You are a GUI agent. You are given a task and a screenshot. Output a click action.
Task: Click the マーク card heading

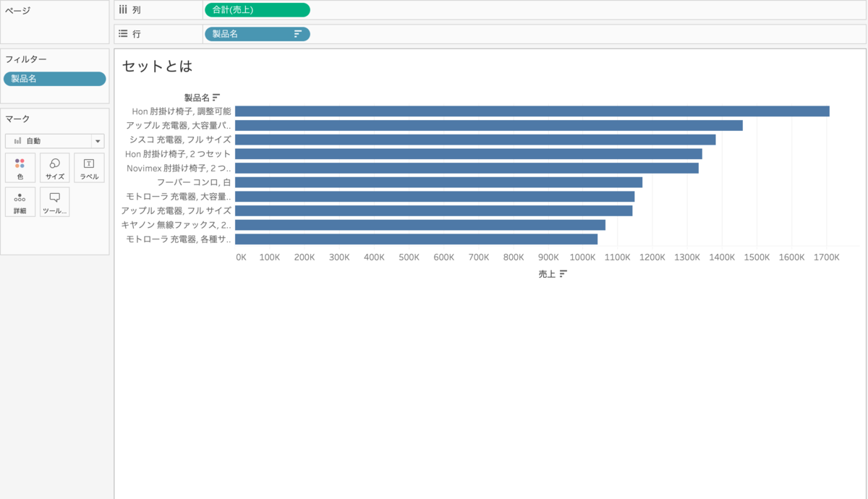(x=17, y=119)
